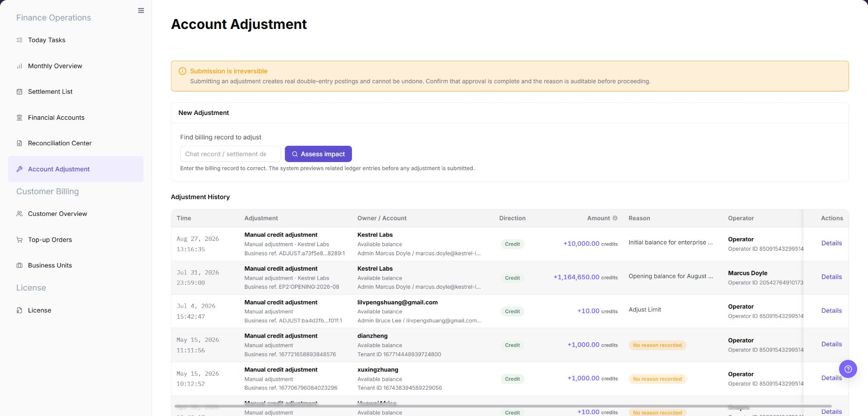Viewport: 868px width, 416px height.
Task: Click the Submission is irreversible warning title
Action: click(x=228, y=71)
